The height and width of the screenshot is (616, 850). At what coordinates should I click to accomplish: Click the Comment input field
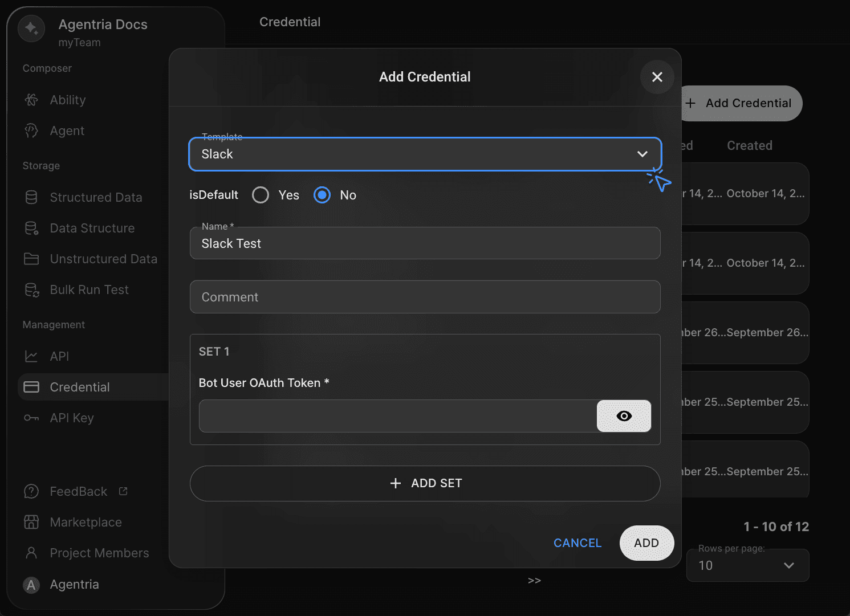click(x=425, y=297)
